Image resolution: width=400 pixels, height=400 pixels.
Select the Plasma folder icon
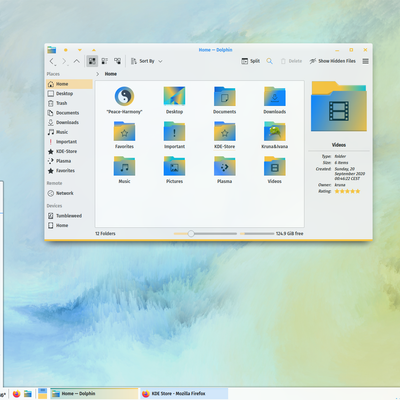point(225,166)
